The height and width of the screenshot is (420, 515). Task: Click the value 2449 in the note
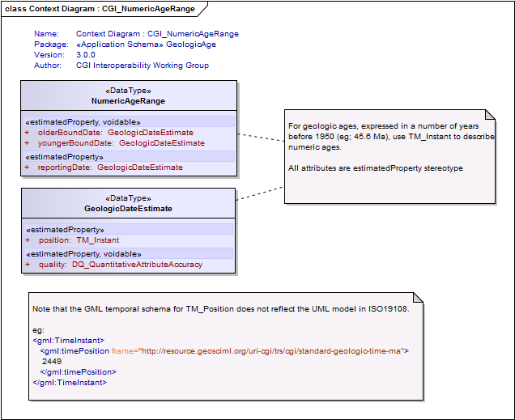(52, 361)
